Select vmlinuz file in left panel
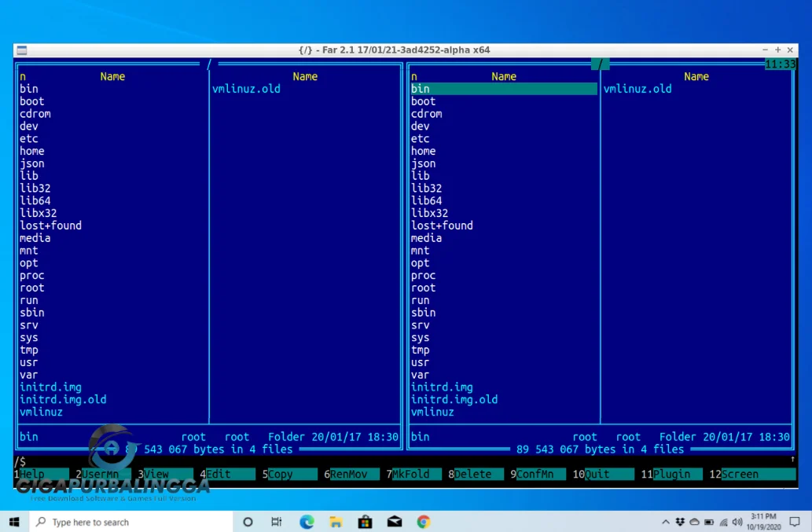This screenshot has width=812, height=532. 42,412
